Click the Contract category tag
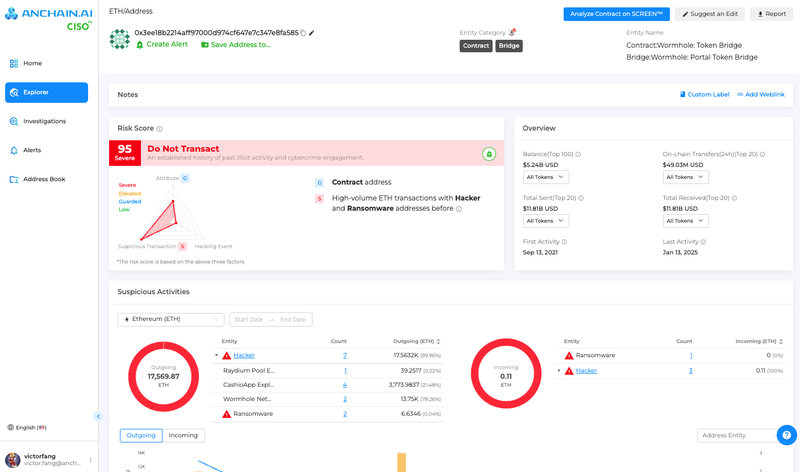This screenshot has height=472, width=800. pos(476,46)
